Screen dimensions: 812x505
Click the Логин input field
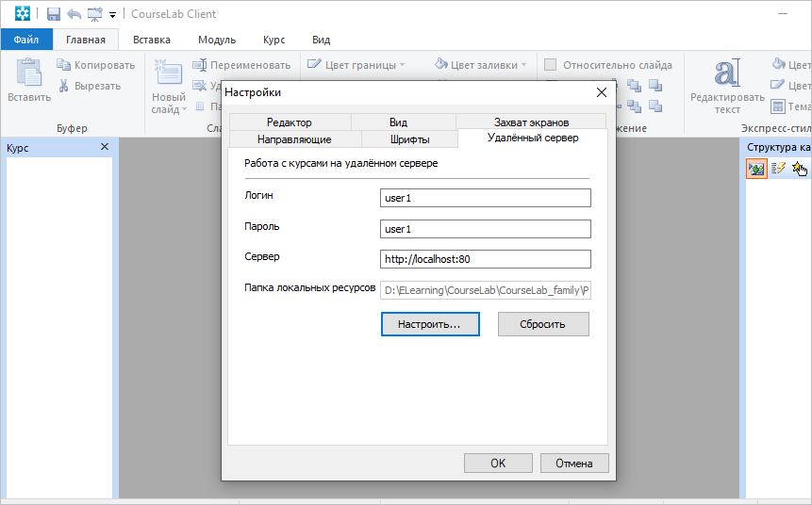click(x=486, y=198)
